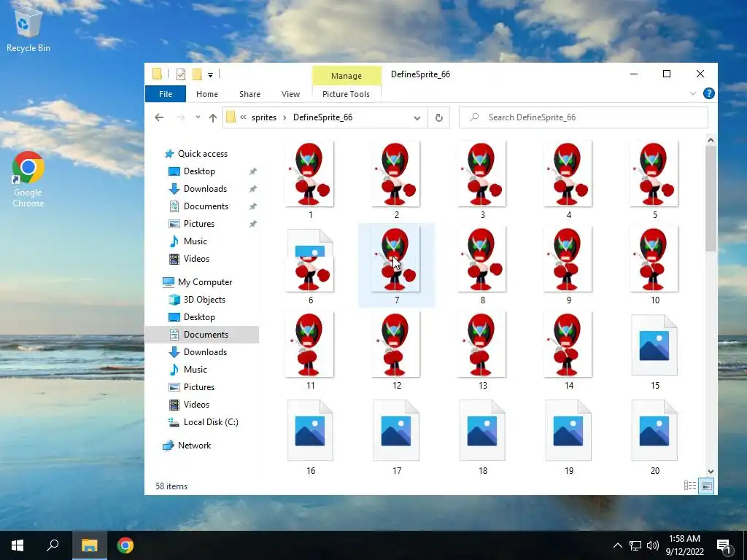
Task: Open the File menu tab
Action: click(166, 94)
